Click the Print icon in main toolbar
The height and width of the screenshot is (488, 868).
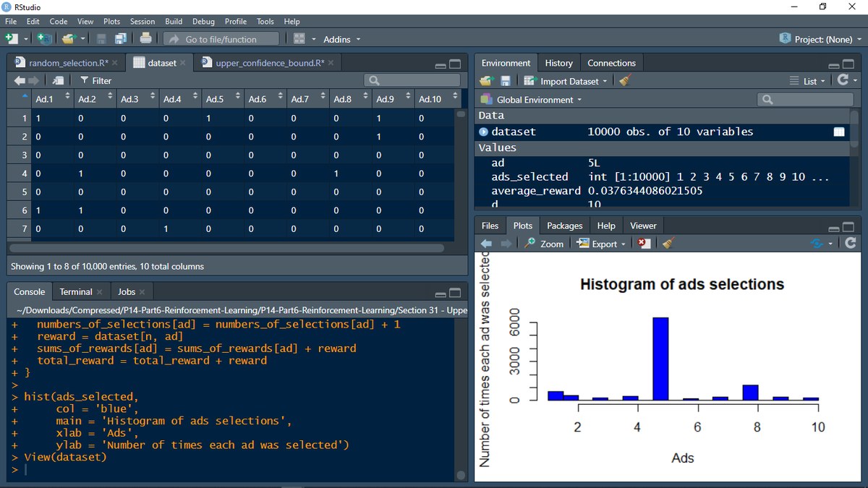(146, 39)
